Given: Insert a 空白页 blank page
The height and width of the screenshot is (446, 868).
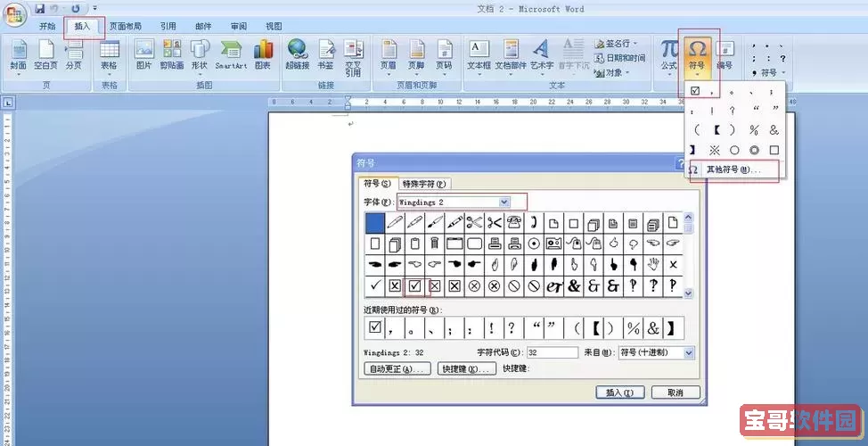Looking at the screenshot, I should coord(46,56).
